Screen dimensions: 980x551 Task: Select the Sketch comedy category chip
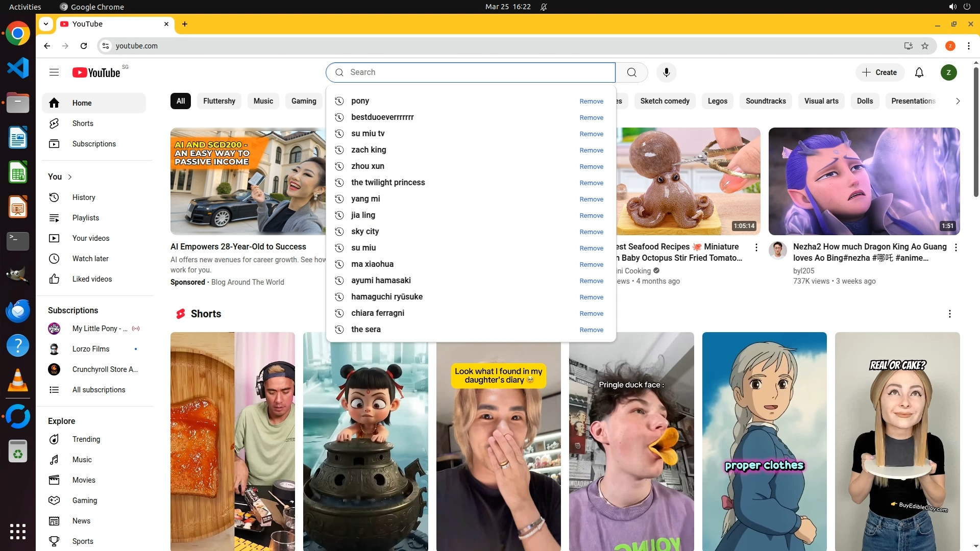coord(665,101)
